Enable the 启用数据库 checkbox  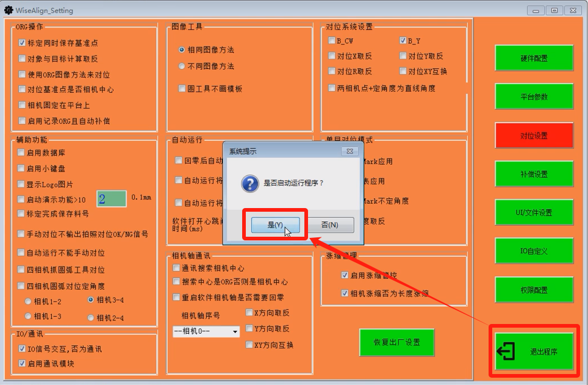(21, 153)
